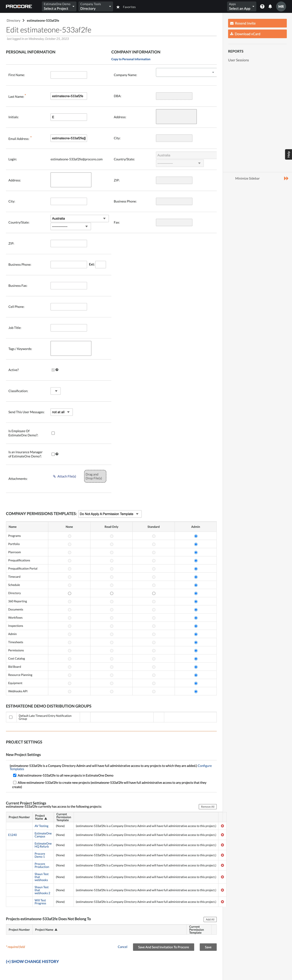Check Allow user to create new projects
Image resolution: width=292 pixels, height=980 pixels.
pyautogui.click(x=15, y=783)
